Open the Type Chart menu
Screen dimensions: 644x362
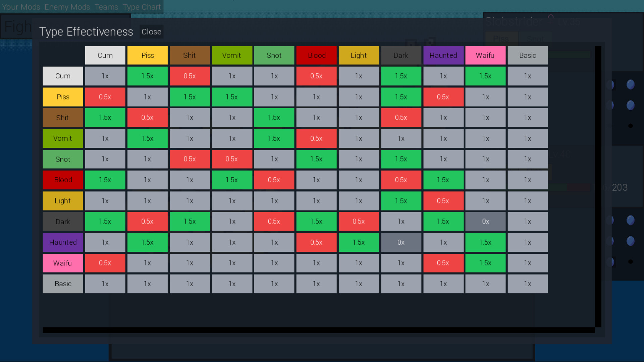pyautogui.click(x=142, y=7)
